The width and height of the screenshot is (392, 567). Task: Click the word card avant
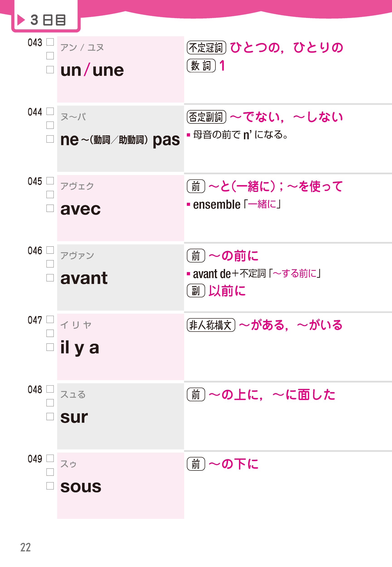coord(121,277)
